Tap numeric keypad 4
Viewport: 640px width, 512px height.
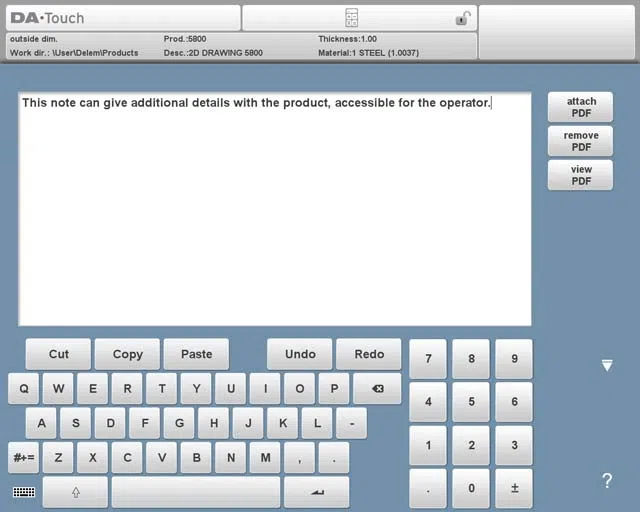pos(428,402)
